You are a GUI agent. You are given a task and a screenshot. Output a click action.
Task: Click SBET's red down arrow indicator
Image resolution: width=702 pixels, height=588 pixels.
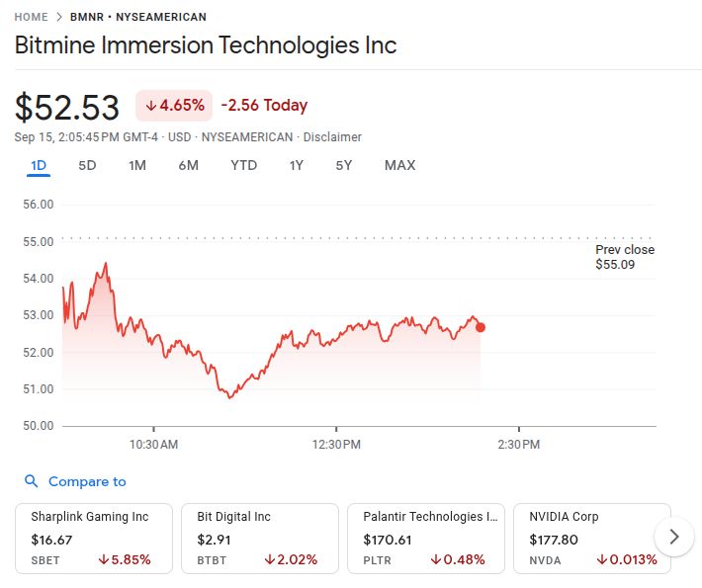pyautogui.click(x=103, y=559)
